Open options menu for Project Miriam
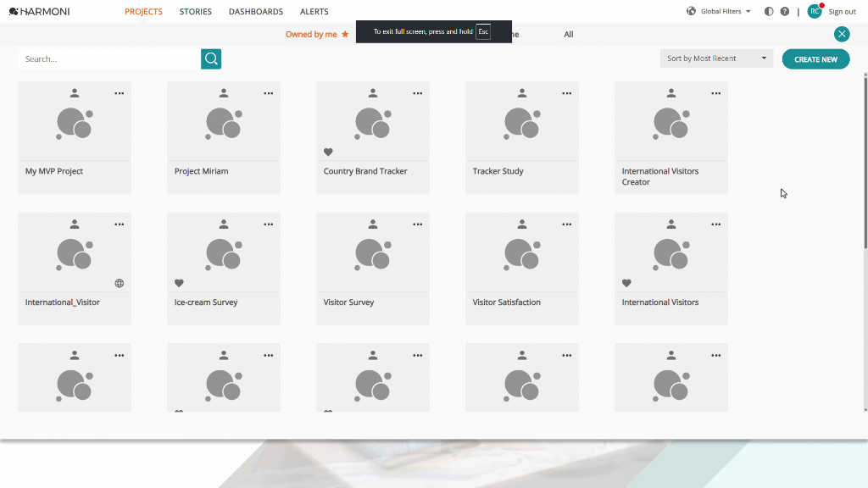Viewport: 868px width, 488px height. coord(269,93)
